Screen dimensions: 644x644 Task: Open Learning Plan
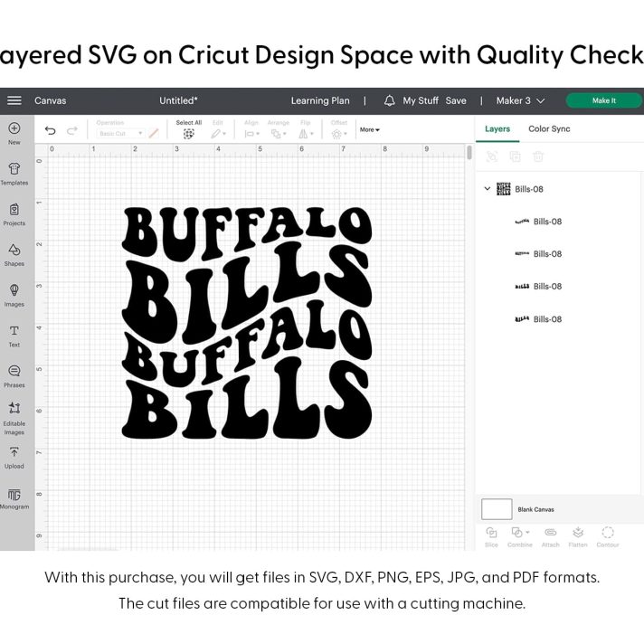(x=320, y=100)
